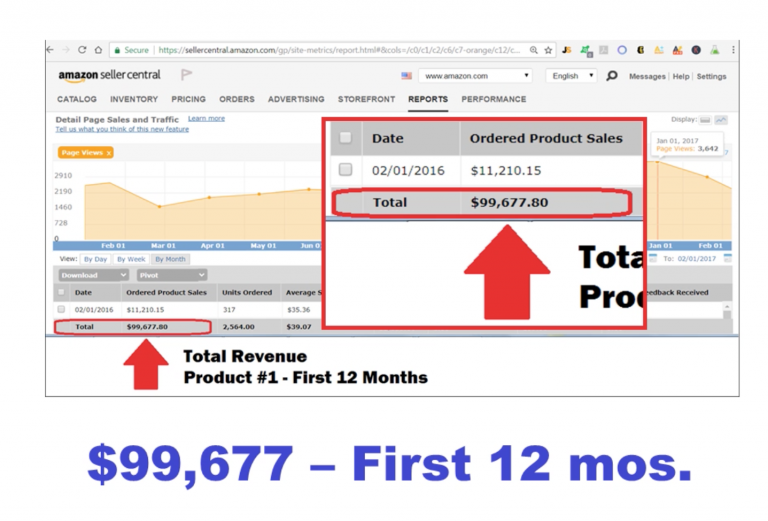Click the Learn more link
This screenshot has height=521, width=768.
[206, 118]
